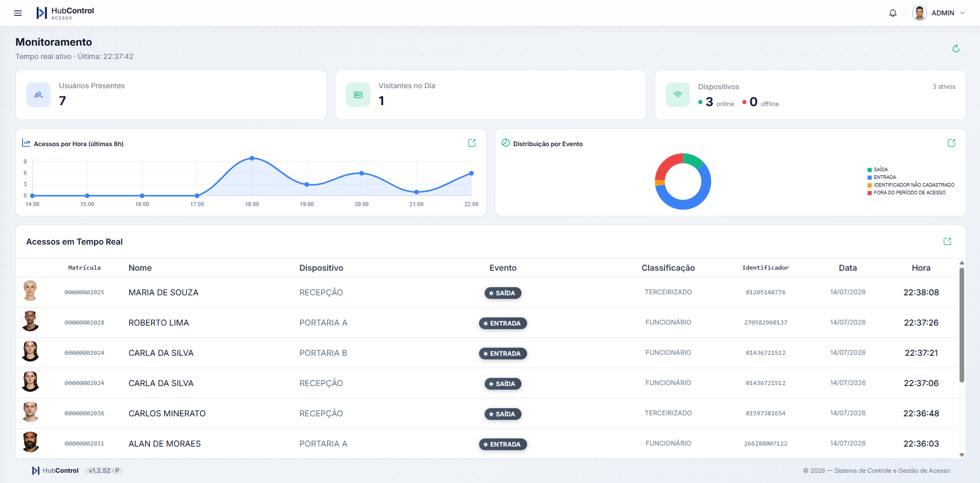Image resolution: width=980 pixels, height=483 pixels.
Task: Click the ADMIN avatar picture
Action: [x=920, y=13]
